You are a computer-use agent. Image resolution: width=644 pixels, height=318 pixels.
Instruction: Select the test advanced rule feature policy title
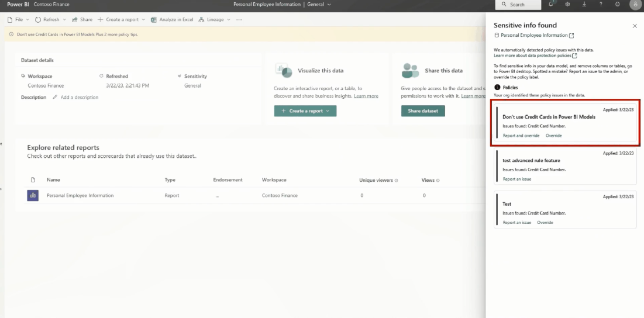[x=531, y=160]
